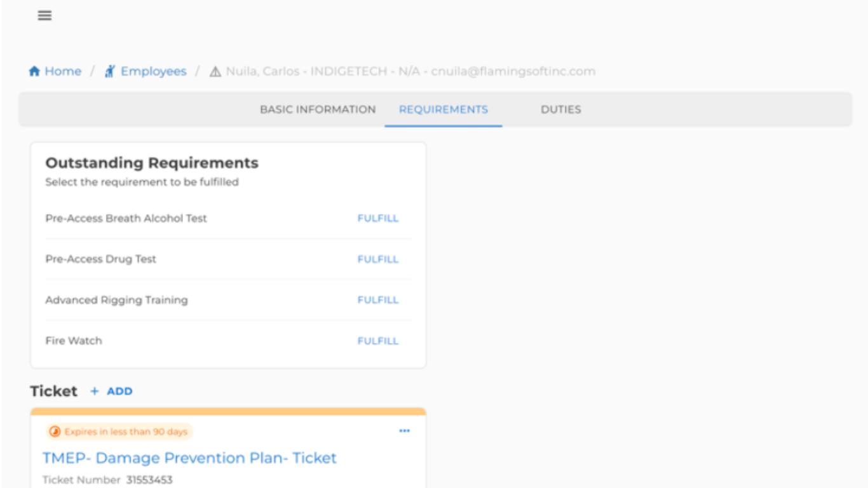Image resolution: width=868 pixels, height=488 pixels.
Task: Click the orange clock icon in expiry badge
Action: click(55, 432)
